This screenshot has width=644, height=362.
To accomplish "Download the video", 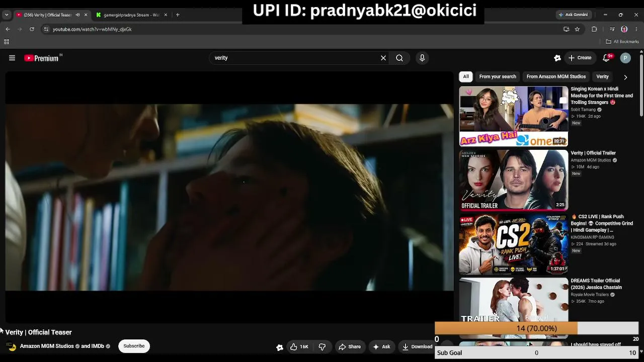I will click(417, 347).
